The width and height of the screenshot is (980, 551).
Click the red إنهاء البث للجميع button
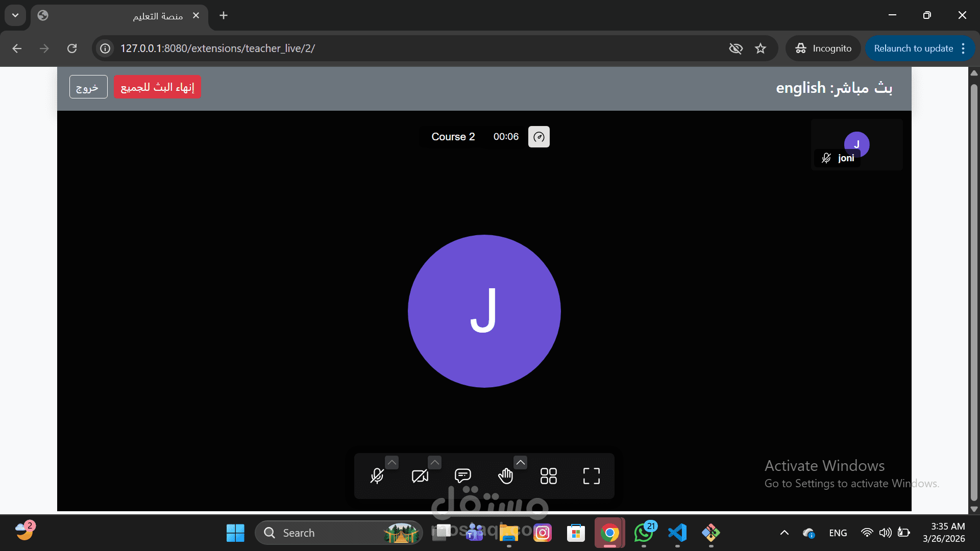(x=157, y=87)
